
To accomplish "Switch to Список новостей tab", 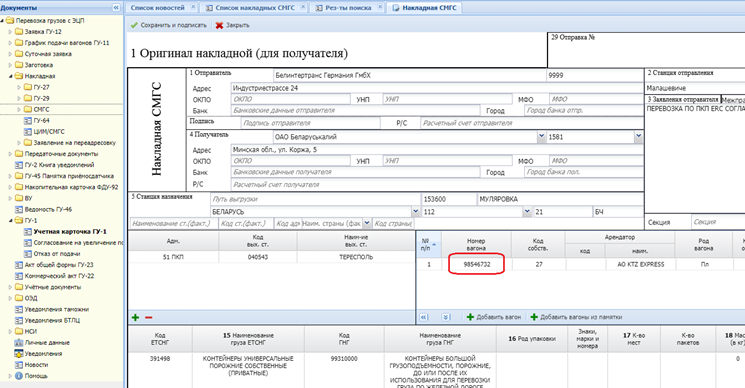I will pyautogui.click(x=157, y=8).
